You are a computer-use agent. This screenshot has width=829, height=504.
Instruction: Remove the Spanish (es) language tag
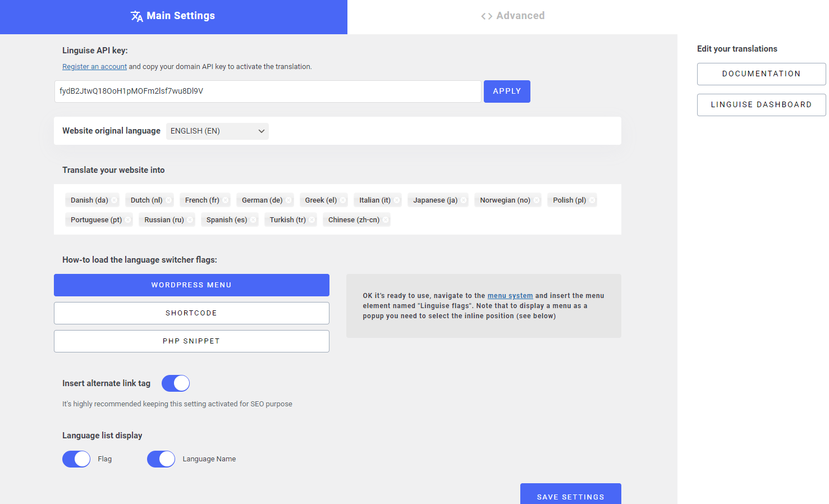tap(253, 220)
